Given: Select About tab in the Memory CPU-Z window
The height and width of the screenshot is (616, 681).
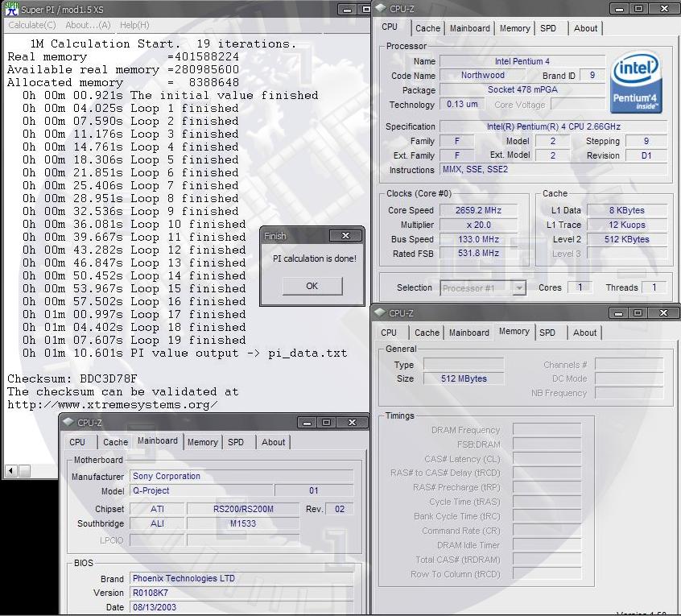Looking at the screenshot, I should pos(584,333).
